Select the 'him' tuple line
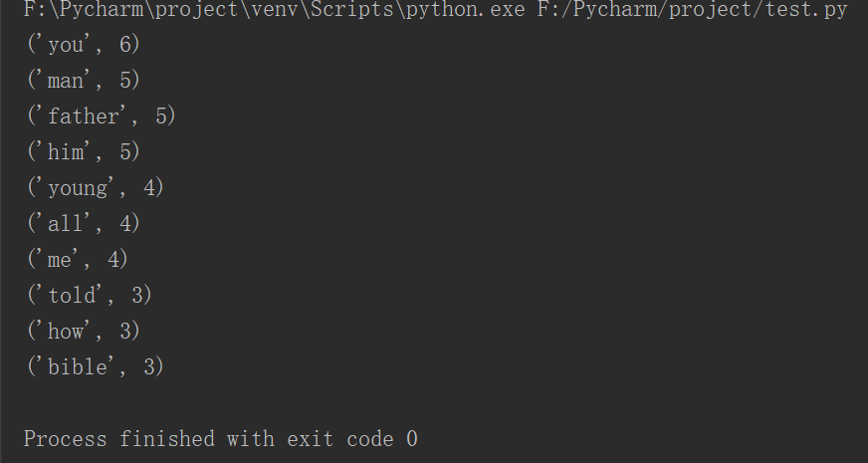The height and width of the screenshot is (463, 868). pyautogui.click(x=84, y=152)
